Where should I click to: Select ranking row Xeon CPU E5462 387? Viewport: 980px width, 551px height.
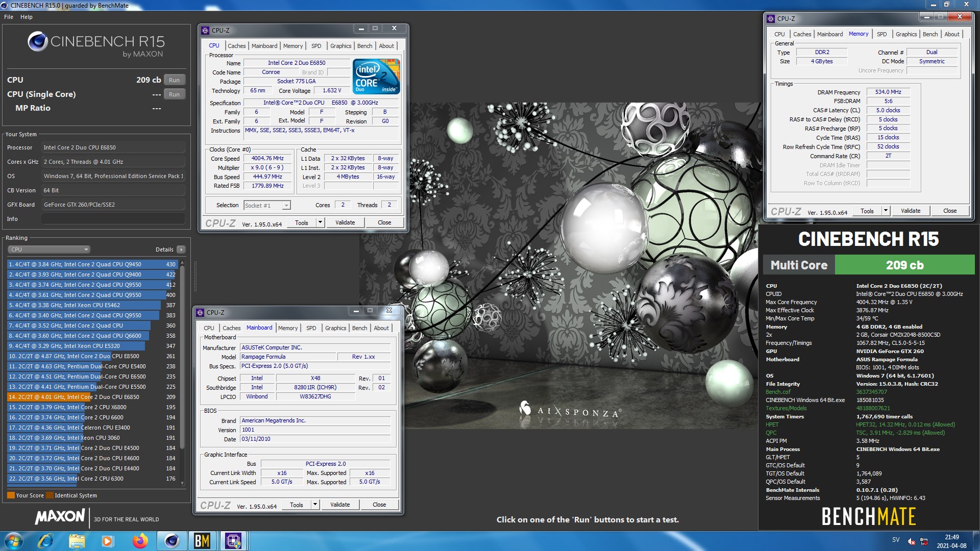point(92,305)
